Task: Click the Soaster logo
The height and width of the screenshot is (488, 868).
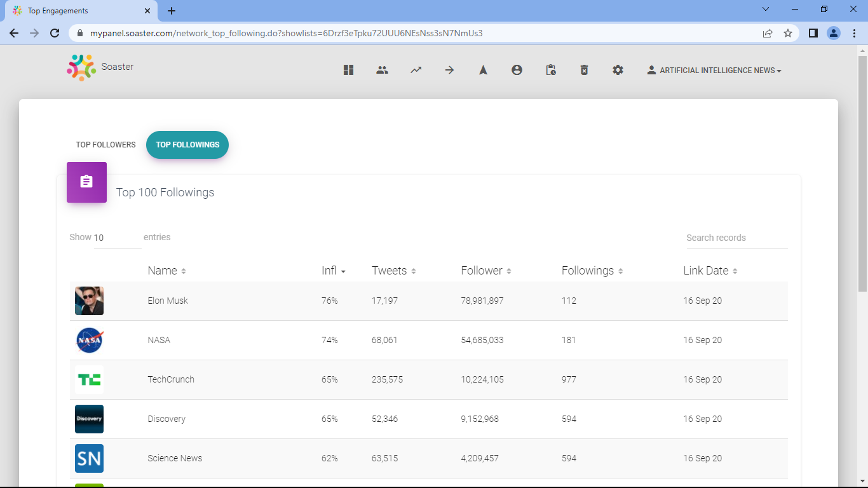Action: click(x=81, y=67)
